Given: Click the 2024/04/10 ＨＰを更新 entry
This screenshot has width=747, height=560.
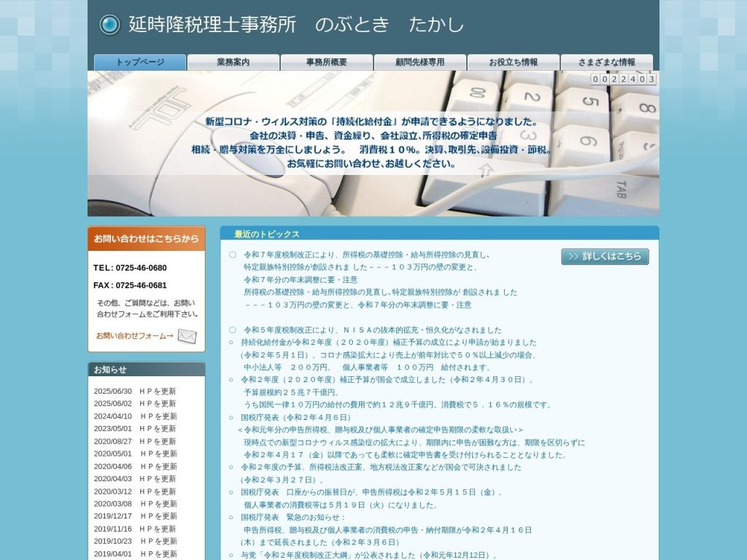Looking at the screenshot, I should [135, 416].
